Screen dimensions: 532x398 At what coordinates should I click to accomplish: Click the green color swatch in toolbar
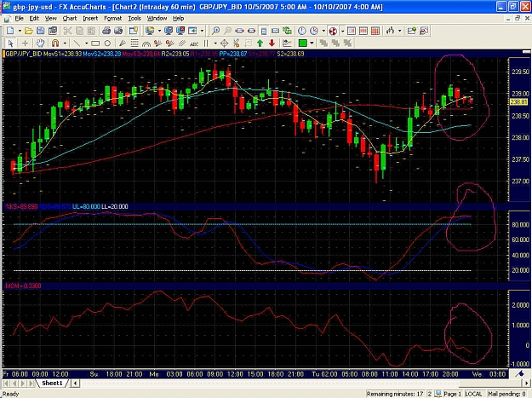[303, 43]
